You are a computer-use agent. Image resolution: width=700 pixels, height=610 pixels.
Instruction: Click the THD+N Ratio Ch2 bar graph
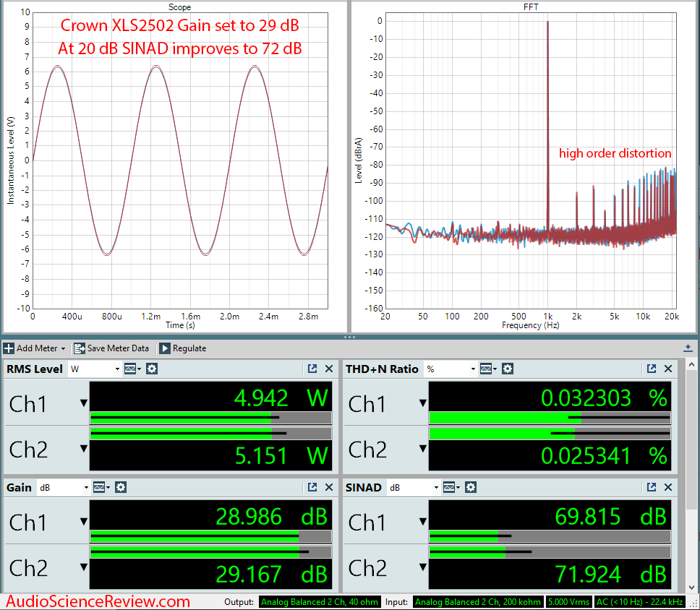click(550, 434)
